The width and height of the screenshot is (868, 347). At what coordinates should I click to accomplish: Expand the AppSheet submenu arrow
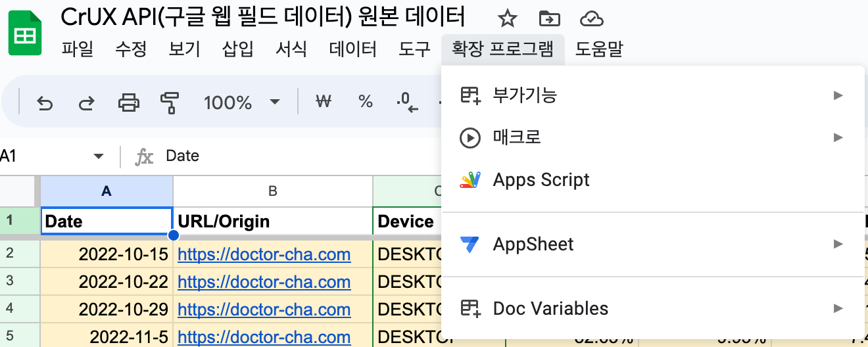coord(838,244)
